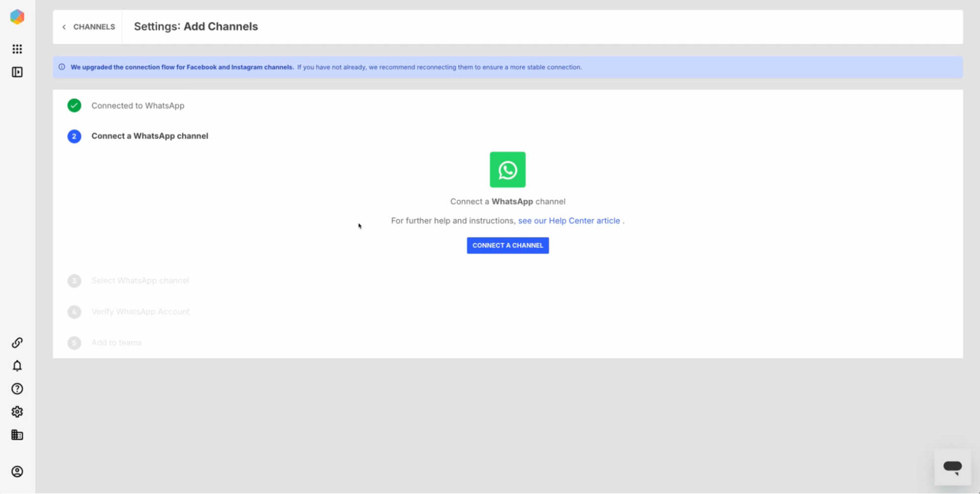This screenshot has height=494, width=980.
Task: Click step 5 circle indicator
Action: 74,343
